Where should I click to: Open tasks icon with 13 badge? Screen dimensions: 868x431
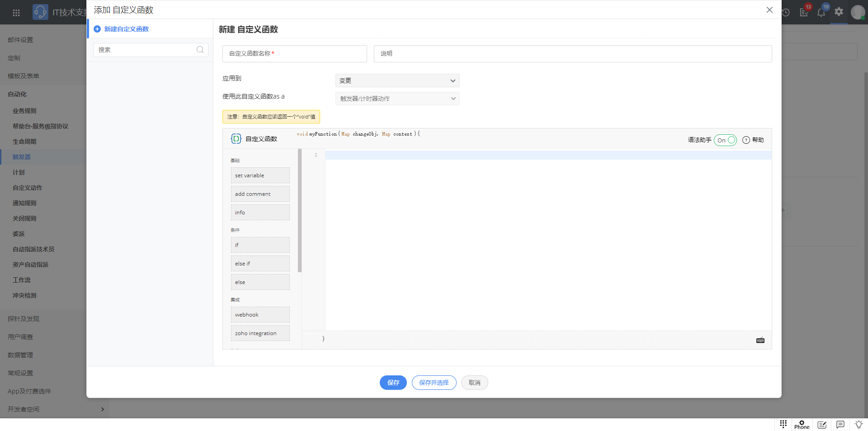[804, 12]
